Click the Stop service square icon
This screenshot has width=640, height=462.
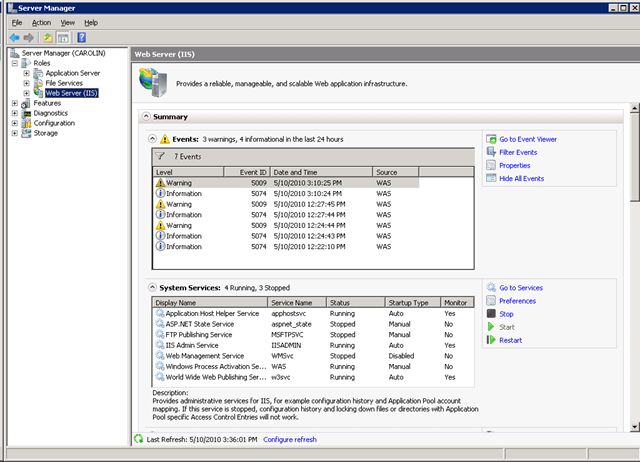[491, 314]
